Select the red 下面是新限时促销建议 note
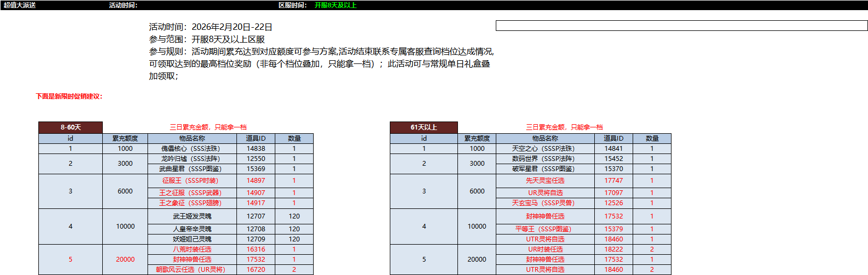 [x=69, y=96]
